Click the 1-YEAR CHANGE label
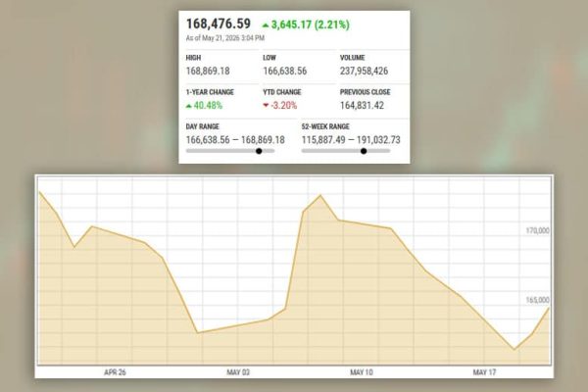Screen dimensions: 588x392 [210, 92]
